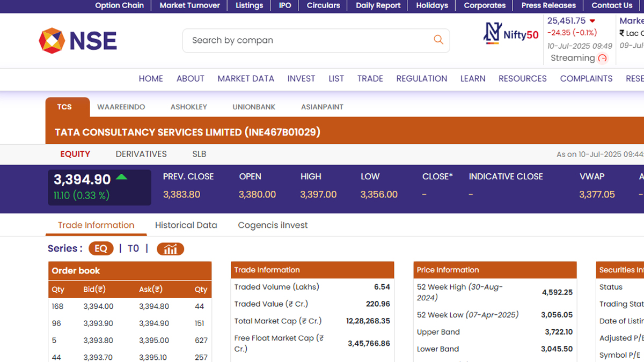The image size is (644, 362).
Task: Open Press Releases link
Action: 548,5
